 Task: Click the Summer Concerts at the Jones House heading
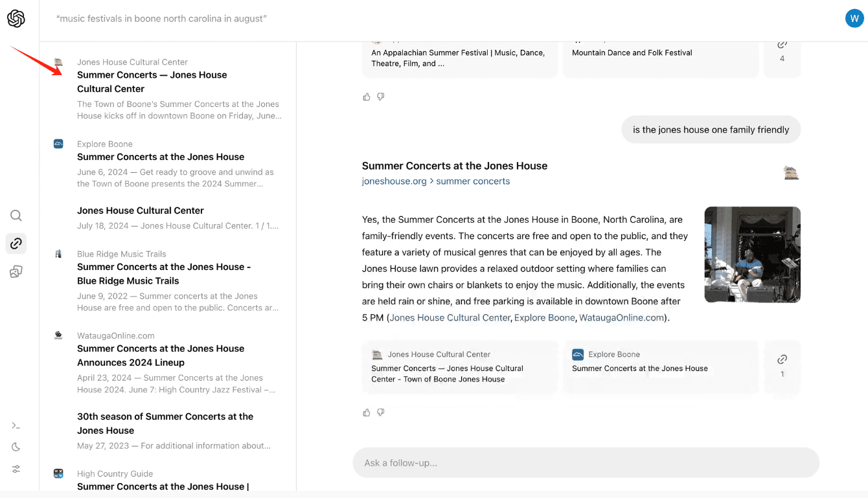click(x=455, y=166)
